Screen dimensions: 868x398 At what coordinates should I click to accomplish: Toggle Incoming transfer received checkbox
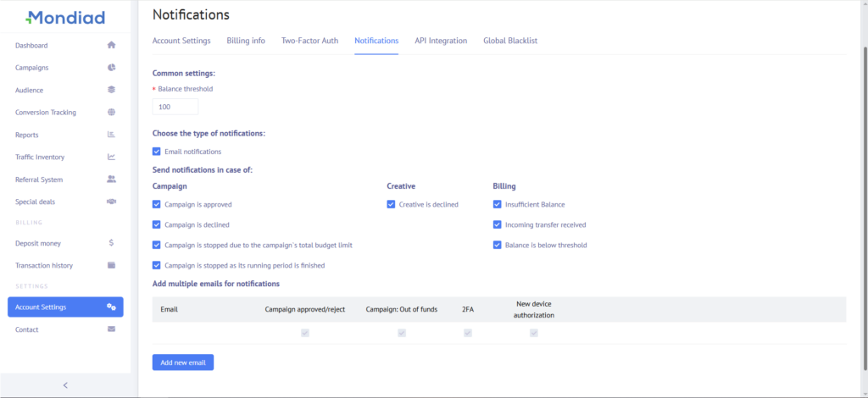pyautogui.click(x=497, y=225)
